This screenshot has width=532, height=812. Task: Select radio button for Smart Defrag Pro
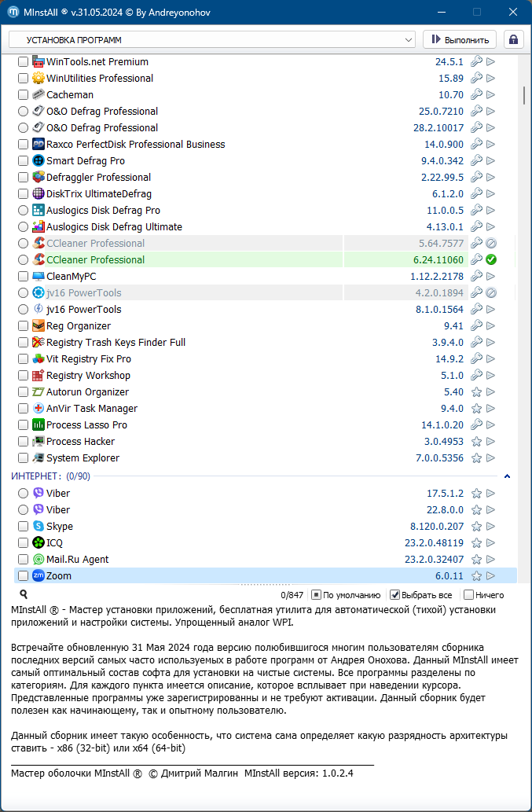point(23,161)
